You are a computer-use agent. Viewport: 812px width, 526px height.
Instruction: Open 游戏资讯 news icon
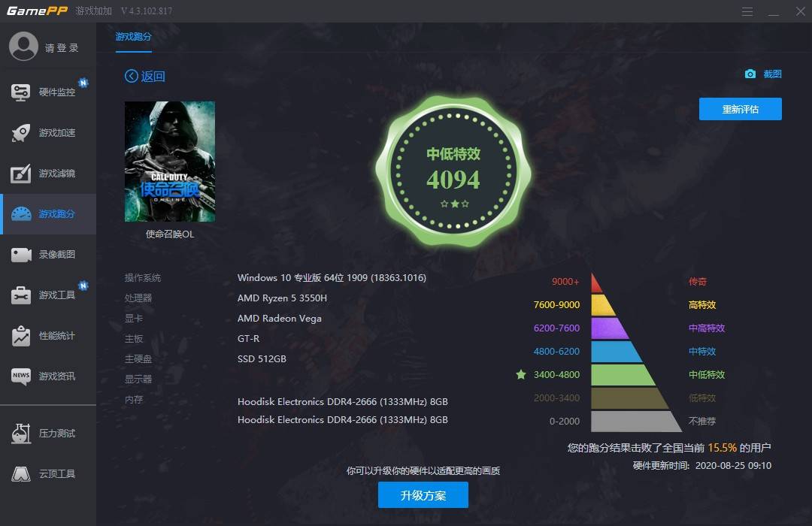click(x=21, y=376)
